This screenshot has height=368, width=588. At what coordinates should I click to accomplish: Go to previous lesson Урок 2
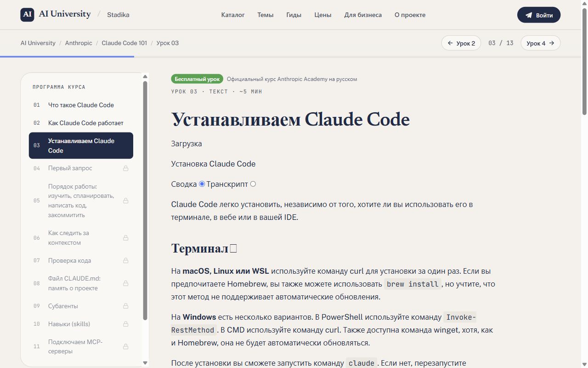pyautogui.click(x=461, y=43)
